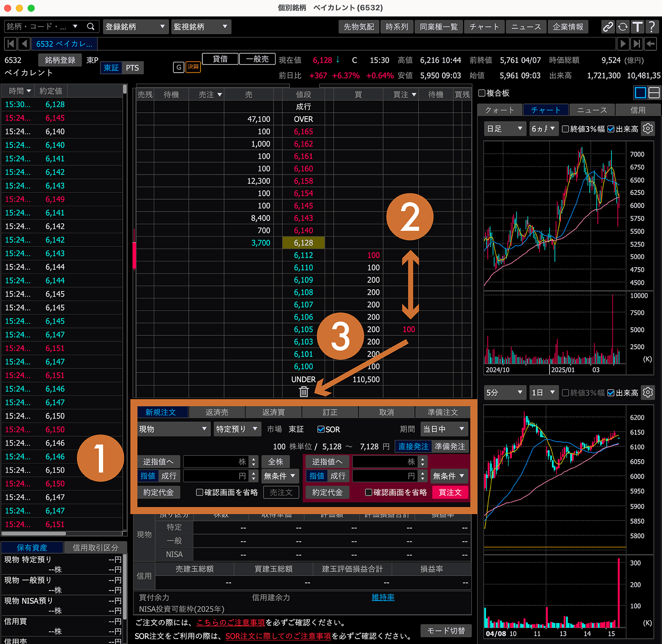Screen dimensions: 662x644
Task: Click 企業情報 button
Action: (x=568, y=27)
